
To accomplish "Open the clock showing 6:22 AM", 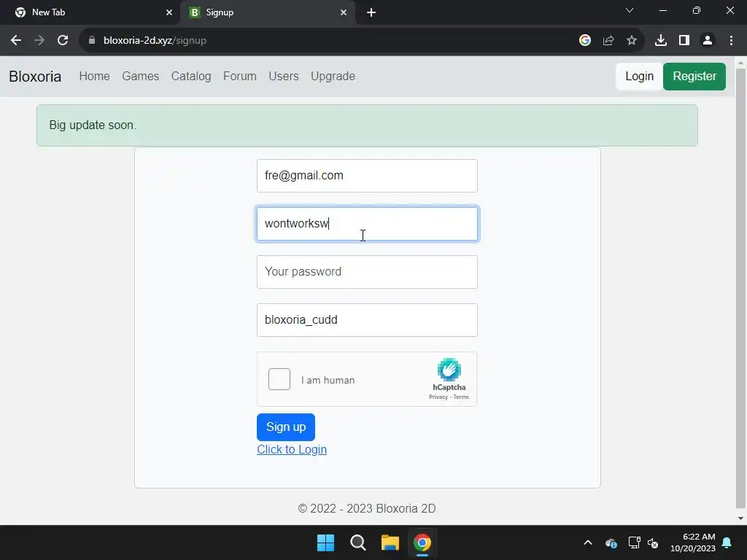I will [x=693, y=542].
